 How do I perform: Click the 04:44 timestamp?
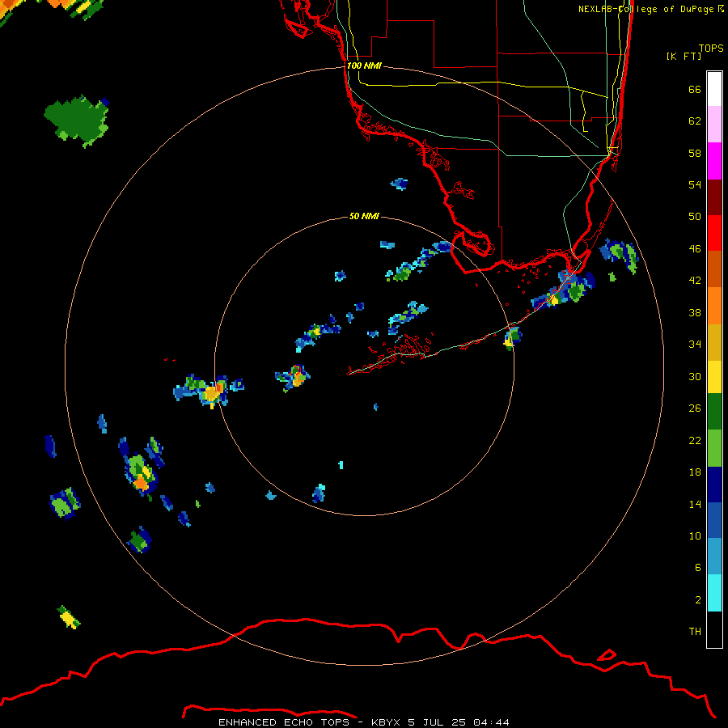pos(492,722)
